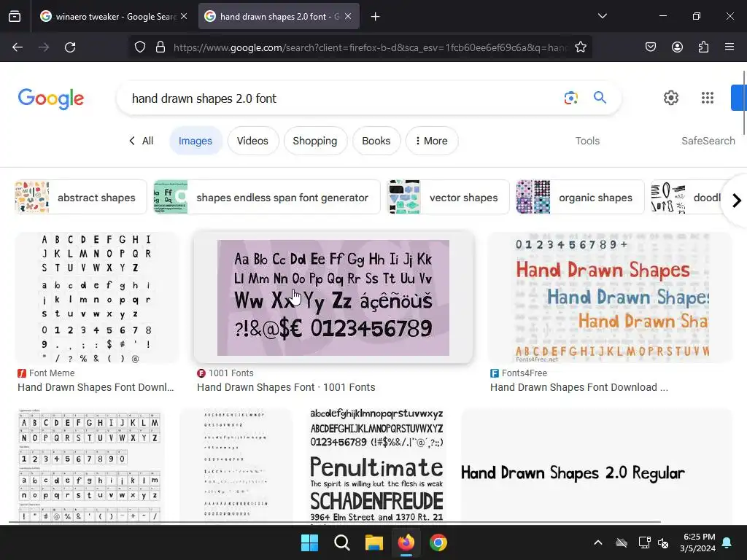Open Hand Drawn Shapes 2.0 Regular image

coord(597,465)
